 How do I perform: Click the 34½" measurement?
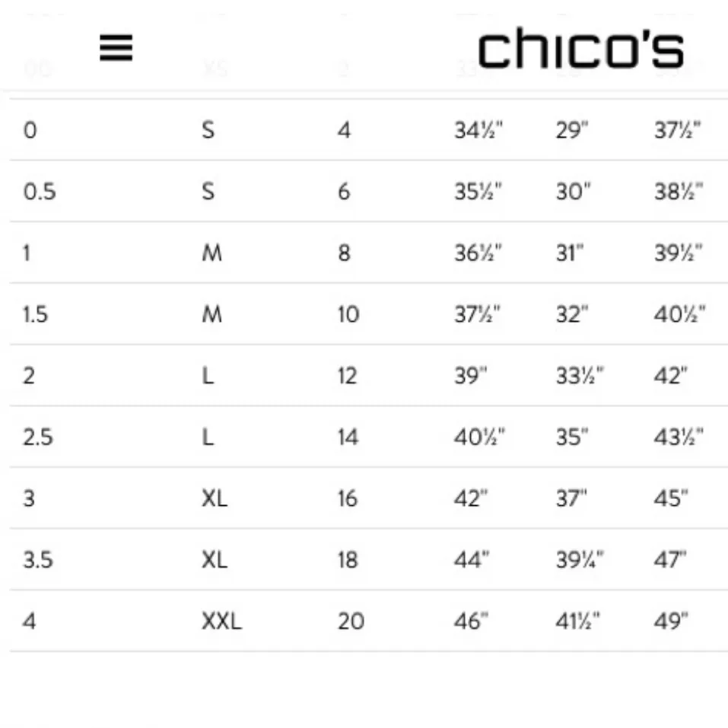pyautogui.click(x=479, y=130)
